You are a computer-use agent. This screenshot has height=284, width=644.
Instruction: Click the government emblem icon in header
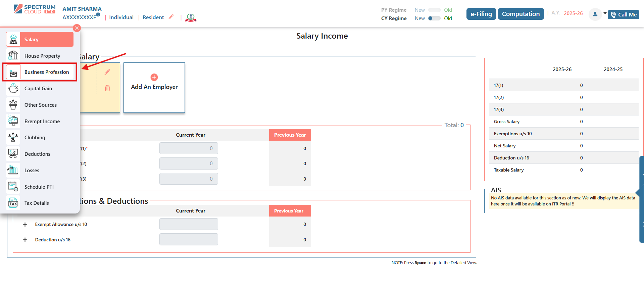tap(191, 17)
